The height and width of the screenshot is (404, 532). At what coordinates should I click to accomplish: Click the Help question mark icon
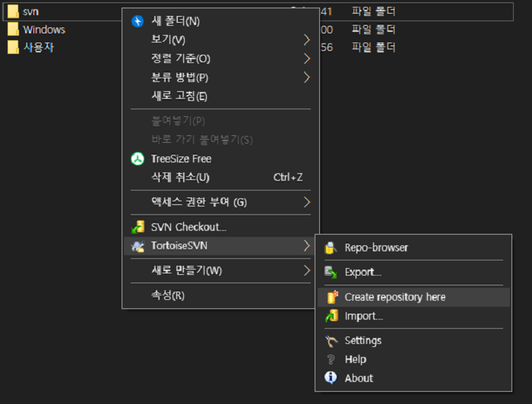(x=331, y=359)
